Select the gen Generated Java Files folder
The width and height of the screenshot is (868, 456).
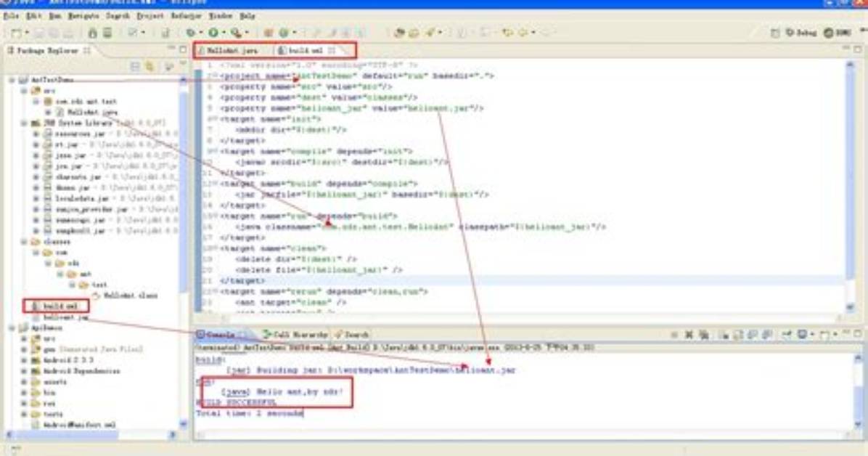pos(87,349)
